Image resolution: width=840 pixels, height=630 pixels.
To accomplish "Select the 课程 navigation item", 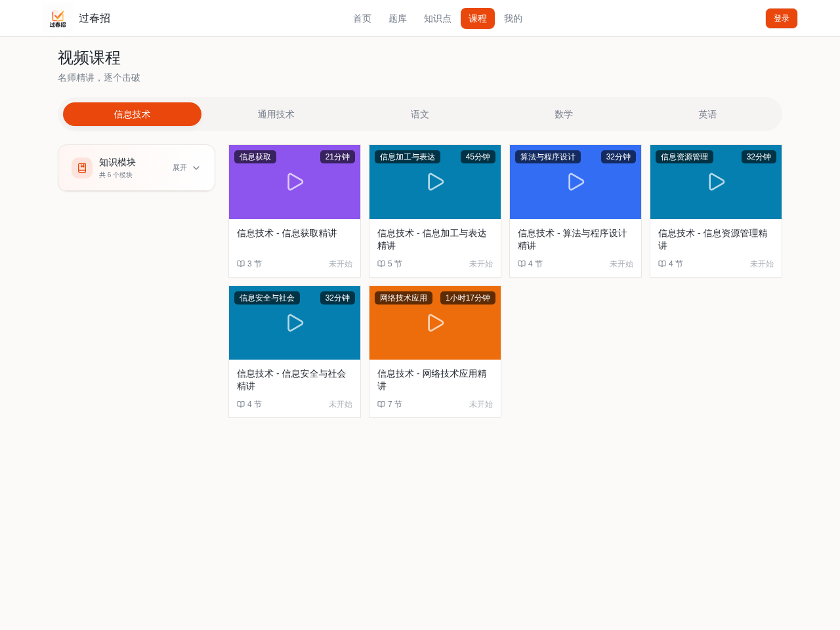I will coord(478,18).
